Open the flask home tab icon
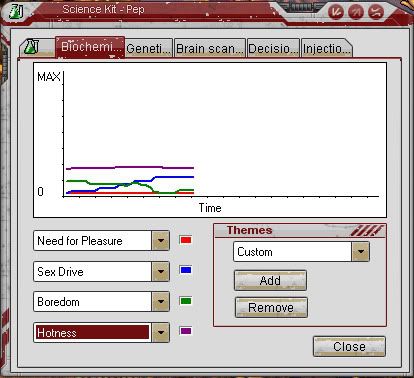The image size is (414, 378). click(32, 47)
